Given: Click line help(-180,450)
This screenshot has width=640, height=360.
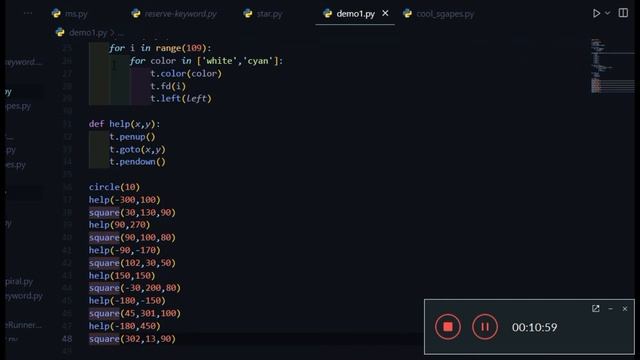Looking at the screenshot, I should (x=124, y=326).
